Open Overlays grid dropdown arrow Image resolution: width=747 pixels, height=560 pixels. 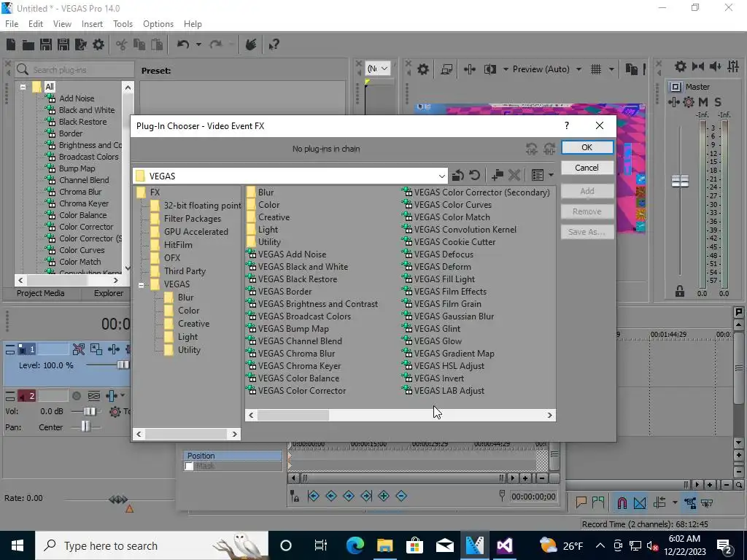[611, 69]
